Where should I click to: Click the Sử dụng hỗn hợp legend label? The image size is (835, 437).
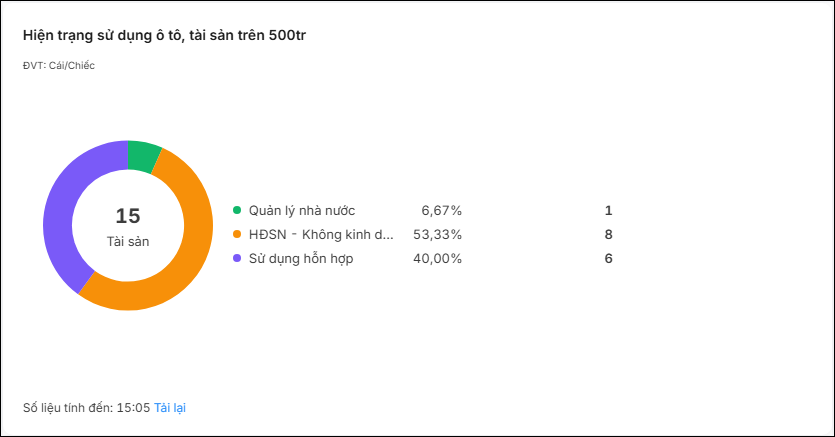(x=301, y=259)
